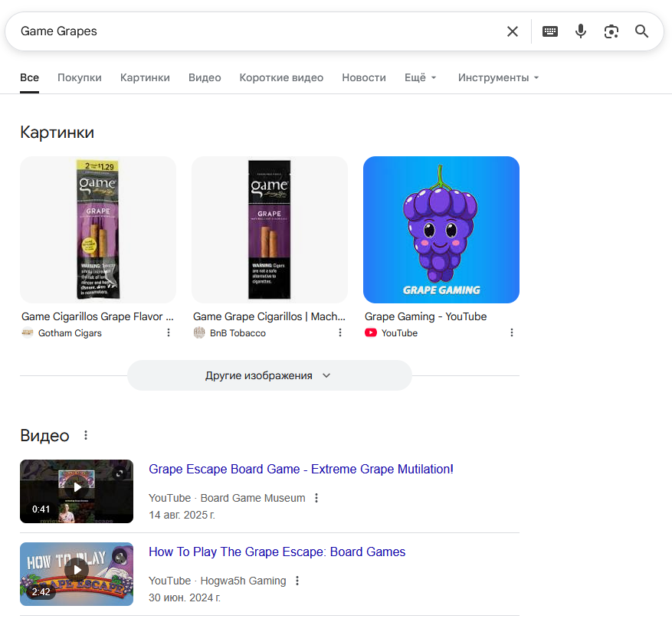Image resolution: width=672 pixels, height=622 pixels.
Task: Click the date 14 авг. 2025 г.
Action: coord(182,515)
